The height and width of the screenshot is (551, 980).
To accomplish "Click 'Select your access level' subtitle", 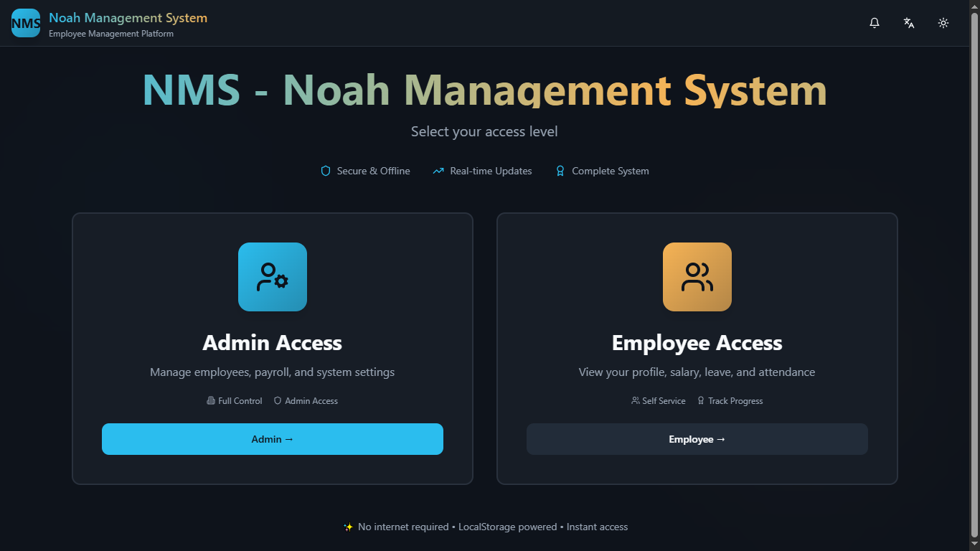I will tap(484, 132).
